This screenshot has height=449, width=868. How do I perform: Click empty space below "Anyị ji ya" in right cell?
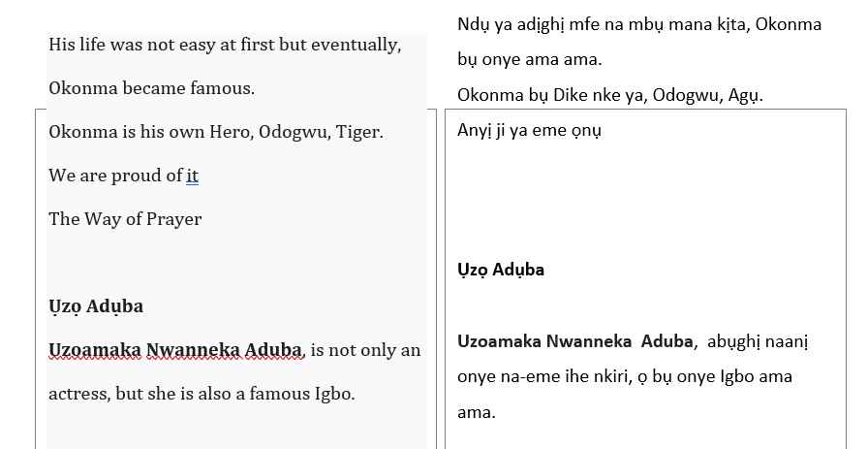(x=645, y=194)
